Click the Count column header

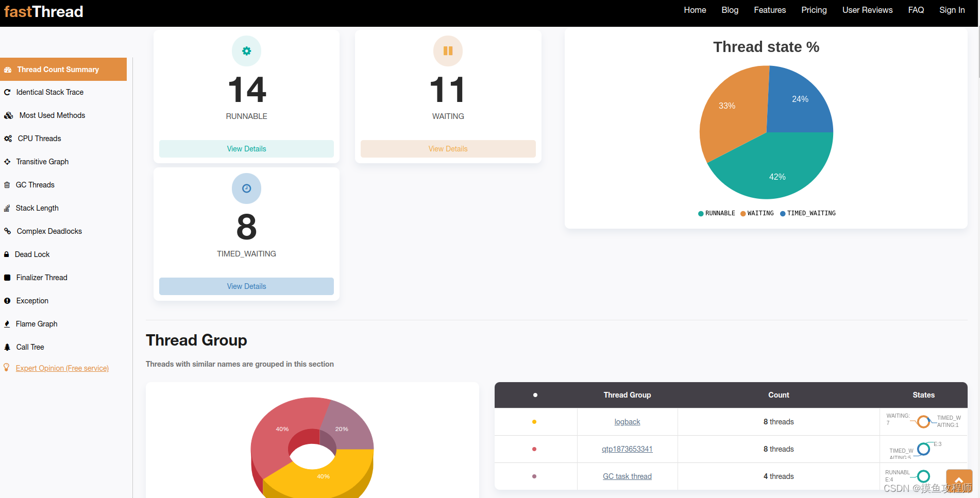point(779,395)
